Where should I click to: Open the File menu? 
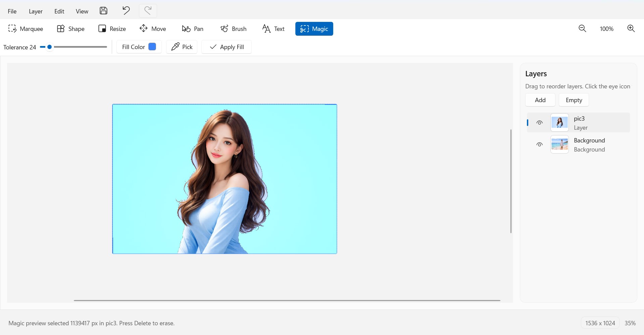pos(12,11)
